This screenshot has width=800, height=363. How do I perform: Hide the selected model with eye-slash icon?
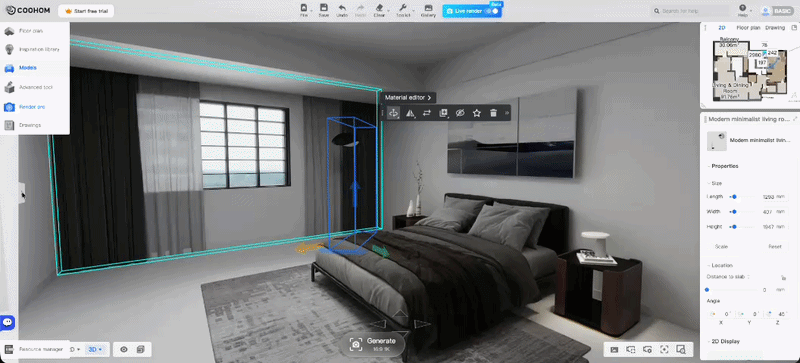point(460,113)
